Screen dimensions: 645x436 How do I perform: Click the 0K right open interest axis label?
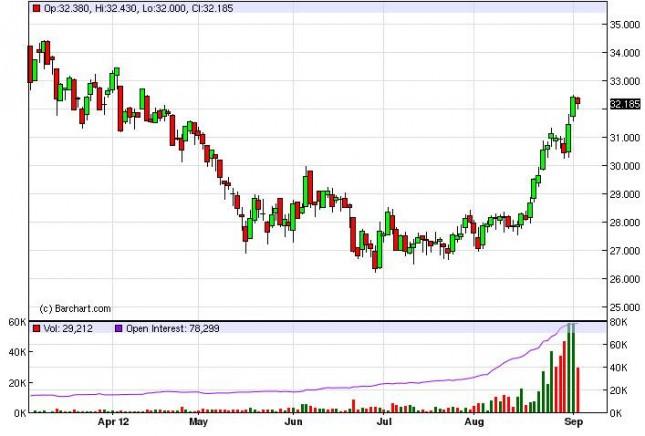[616, 413]
